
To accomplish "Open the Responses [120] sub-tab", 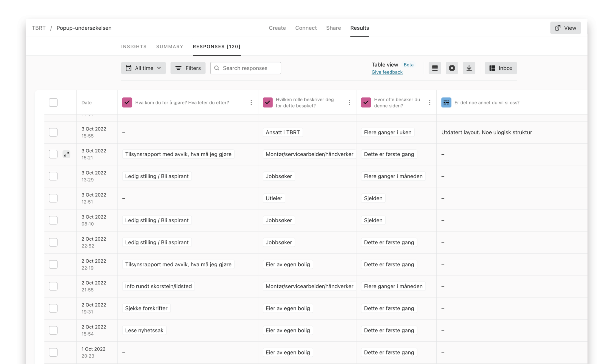I will coord(217,47).
